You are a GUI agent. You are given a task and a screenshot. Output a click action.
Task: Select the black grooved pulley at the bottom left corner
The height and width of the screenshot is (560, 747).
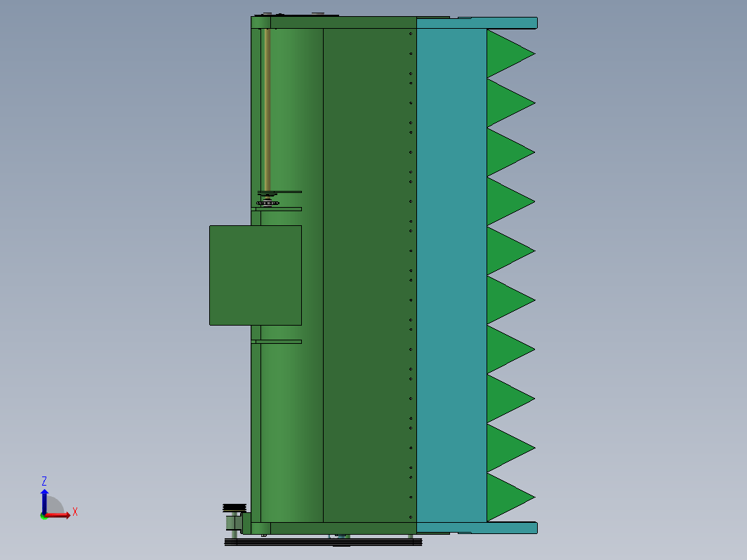[234, 508]
